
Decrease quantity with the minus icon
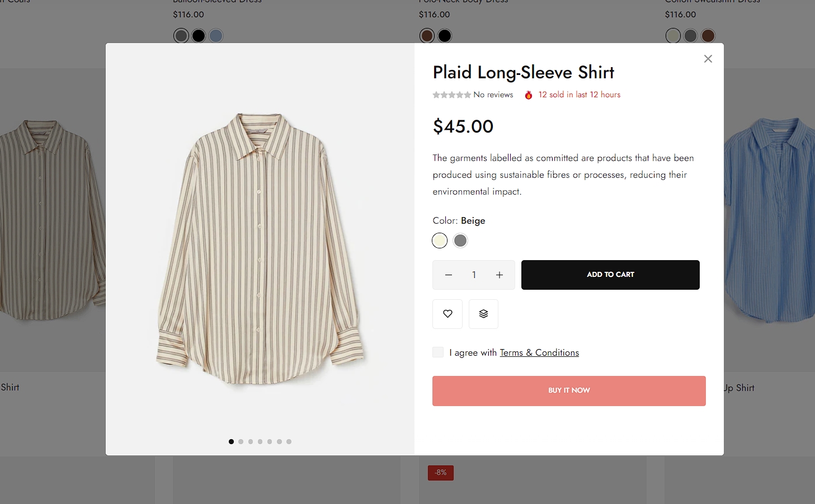(449, 275)
